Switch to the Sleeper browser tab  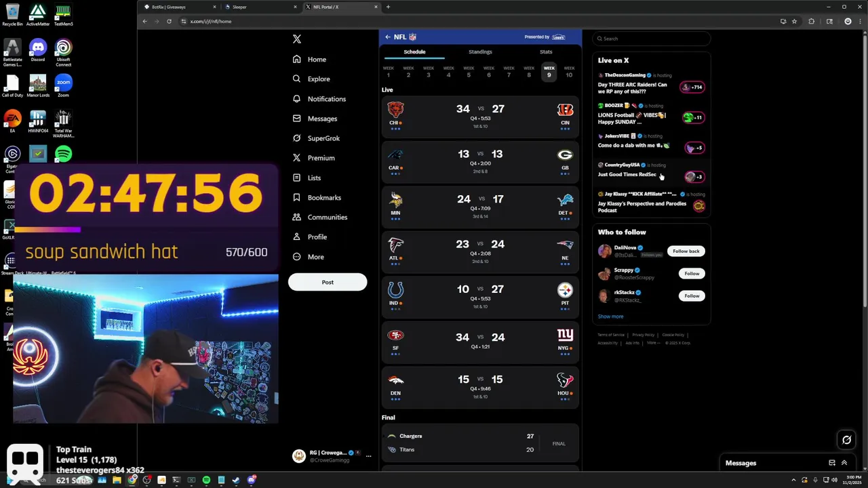261,7
